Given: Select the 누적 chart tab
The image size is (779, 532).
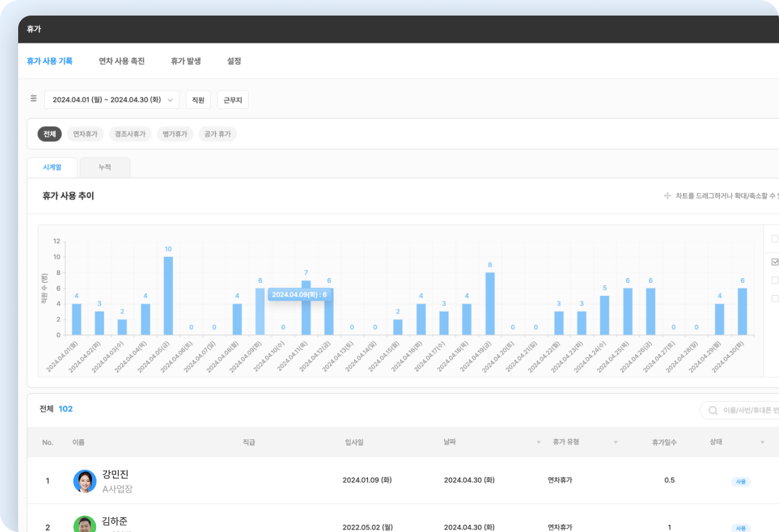Looking at the screenshot, I should pos(105,167).
